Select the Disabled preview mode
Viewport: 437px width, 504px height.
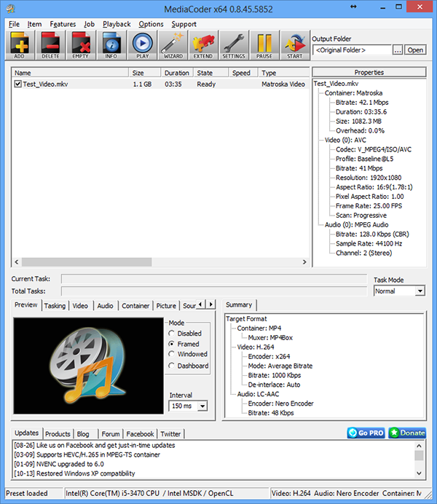tap(172, 334)
